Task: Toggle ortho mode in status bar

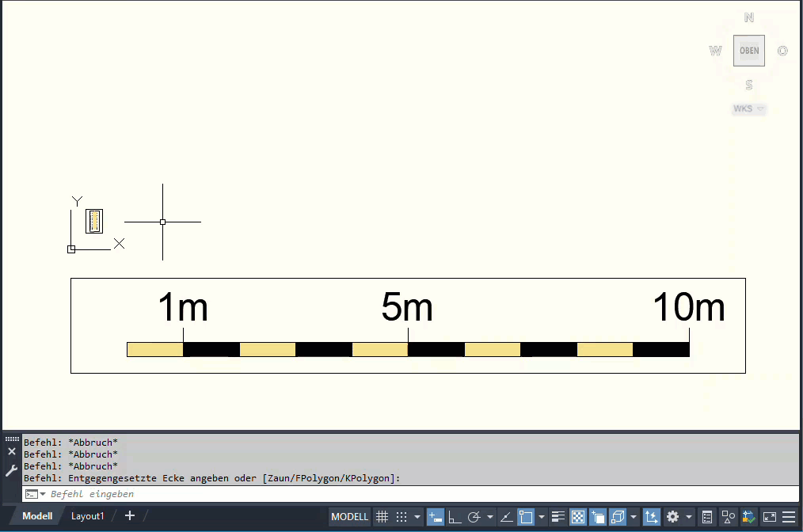Action: coord(455,517)
